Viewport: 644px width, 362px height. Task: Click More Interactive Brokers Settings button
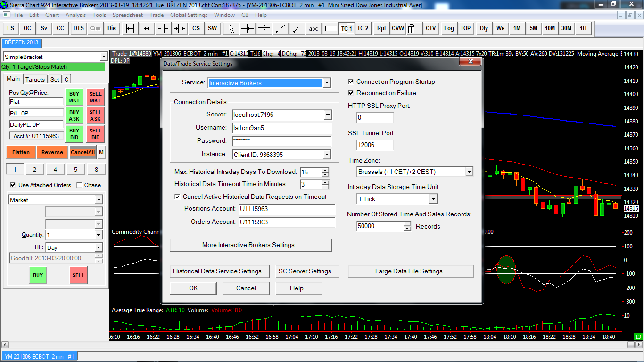tap(250, 245)
